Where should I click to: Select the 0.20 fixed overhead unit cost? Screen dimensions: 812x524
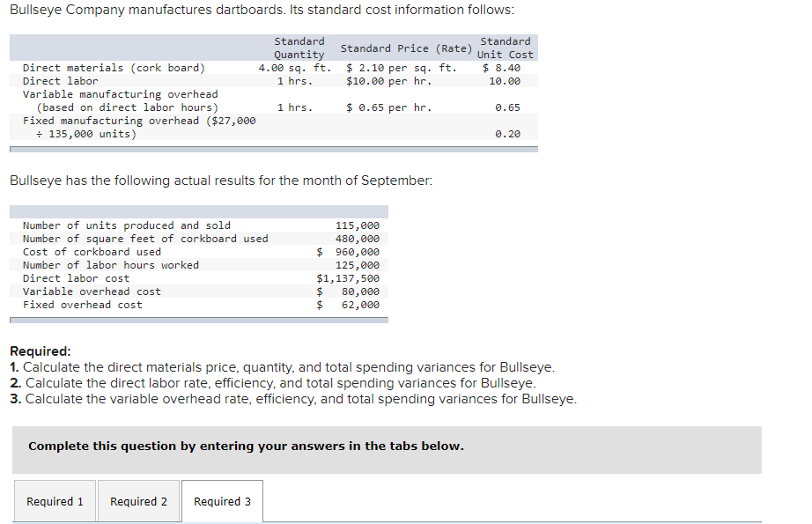(507, 134)
